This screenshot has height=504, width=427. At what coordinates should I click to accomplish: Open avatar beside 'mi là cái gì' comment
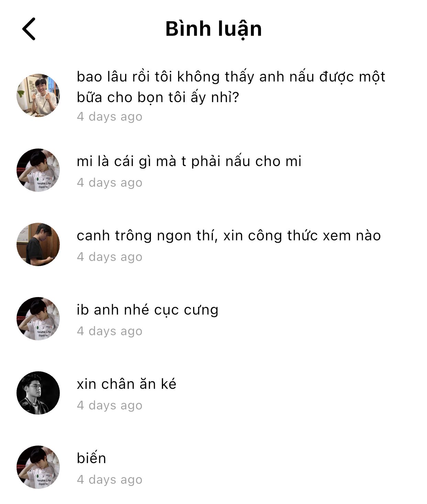[x=38, y=170]
